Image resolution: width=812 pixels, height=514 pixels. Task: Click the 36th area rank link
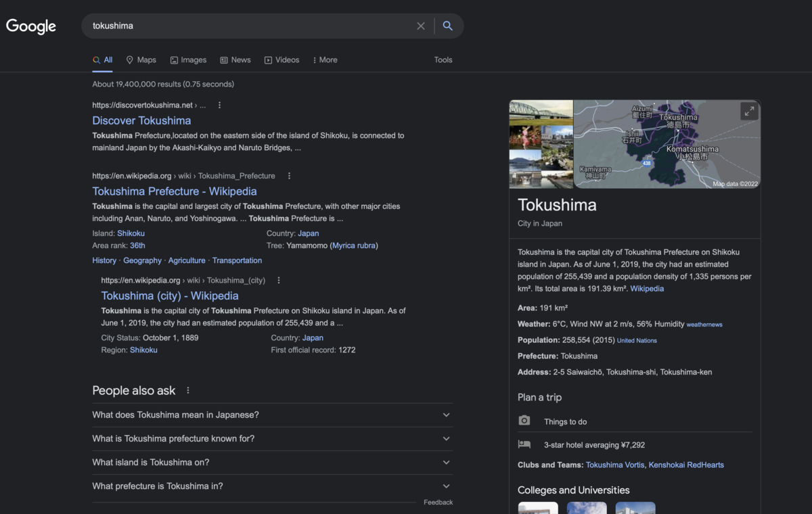click(137, 246)
